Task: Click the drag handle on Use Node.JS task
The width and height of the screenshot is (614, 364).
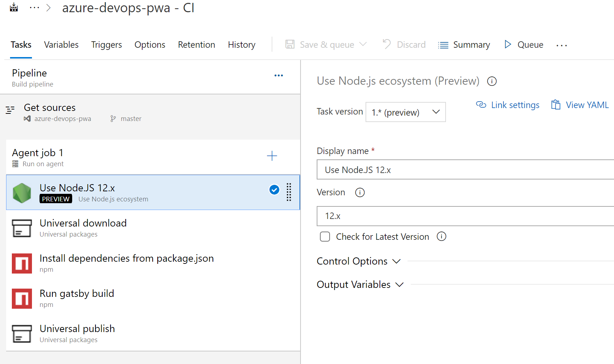Action: pyautogui.click(x=289, y=192)
